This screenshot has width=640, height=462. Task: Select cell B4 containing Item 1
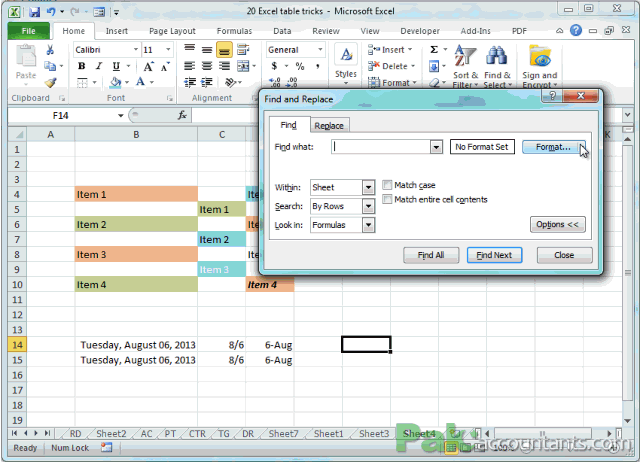136,194
